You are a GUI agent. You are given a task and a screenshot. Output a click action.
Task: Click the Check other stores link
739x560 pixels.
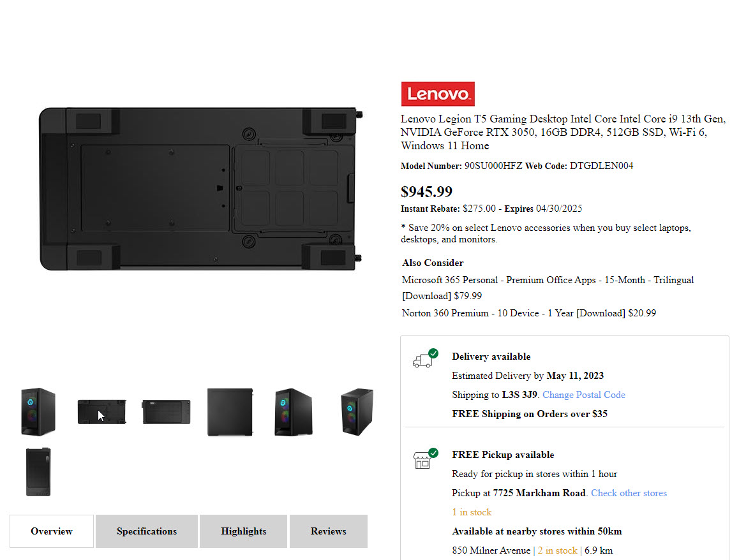click(x=629, y=493)
